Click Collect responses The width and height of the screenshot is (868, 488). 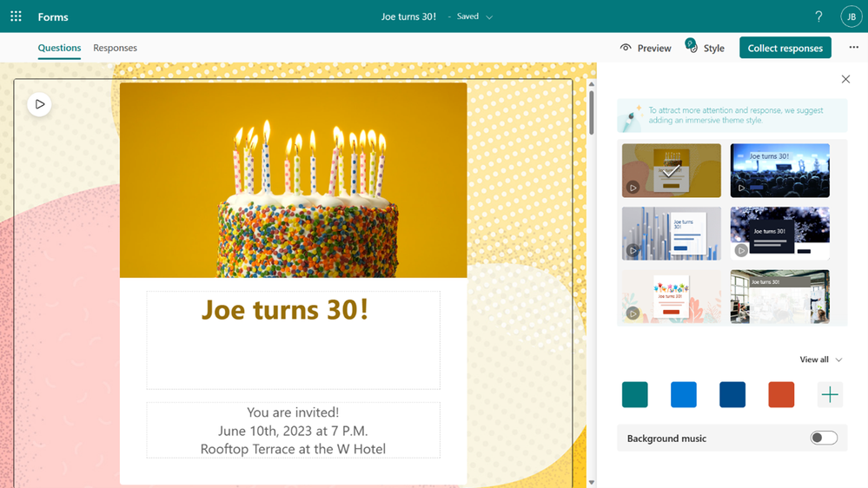coord(785,48)
